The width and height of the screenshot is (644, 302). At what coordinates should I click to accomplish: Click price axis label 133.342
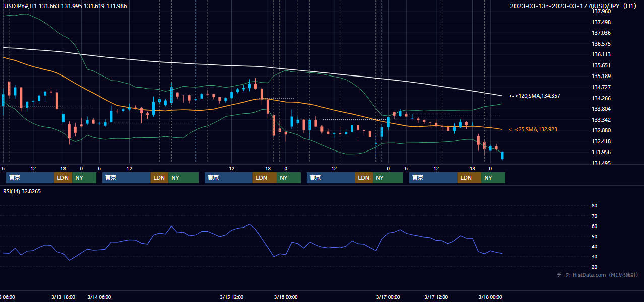click(601, 120)
